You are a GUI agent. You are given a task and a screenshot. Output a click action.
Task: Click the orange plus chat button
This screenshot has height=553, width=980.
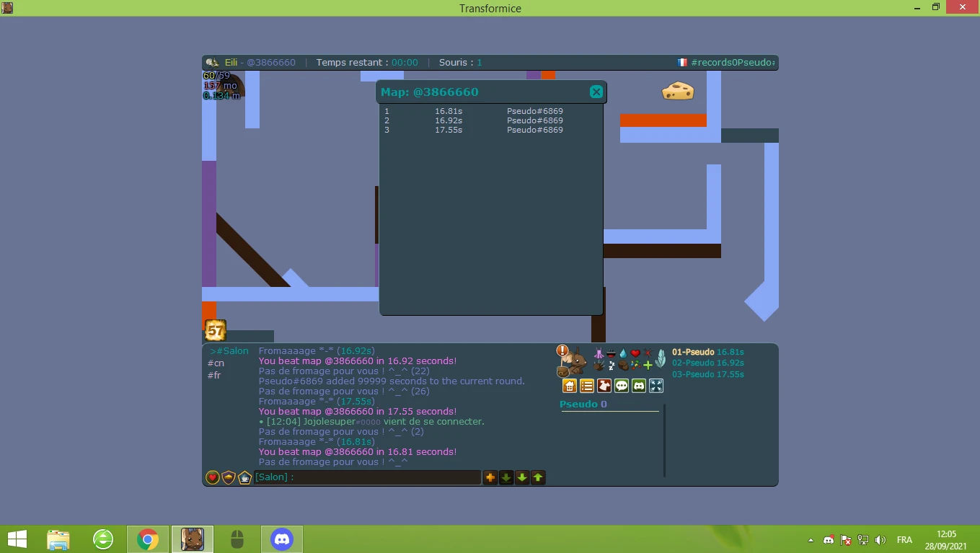(x=490, y=477)
